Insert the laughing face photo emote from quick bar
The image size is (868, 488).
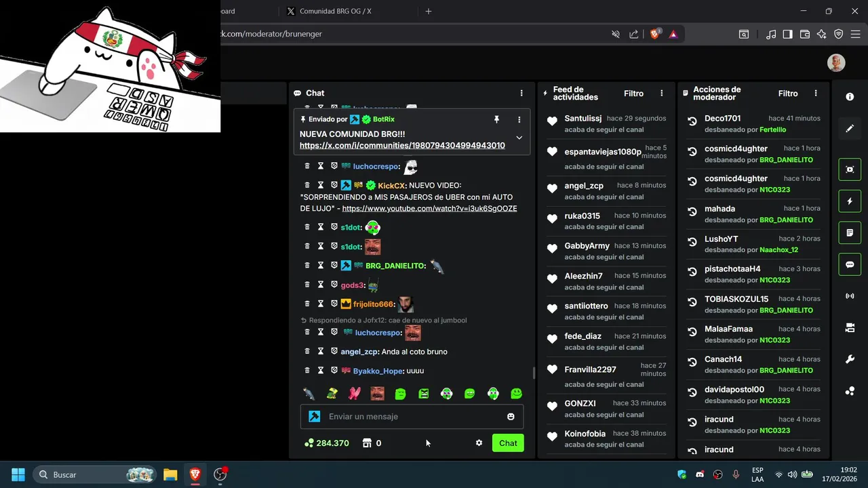(x=377, y=394)
